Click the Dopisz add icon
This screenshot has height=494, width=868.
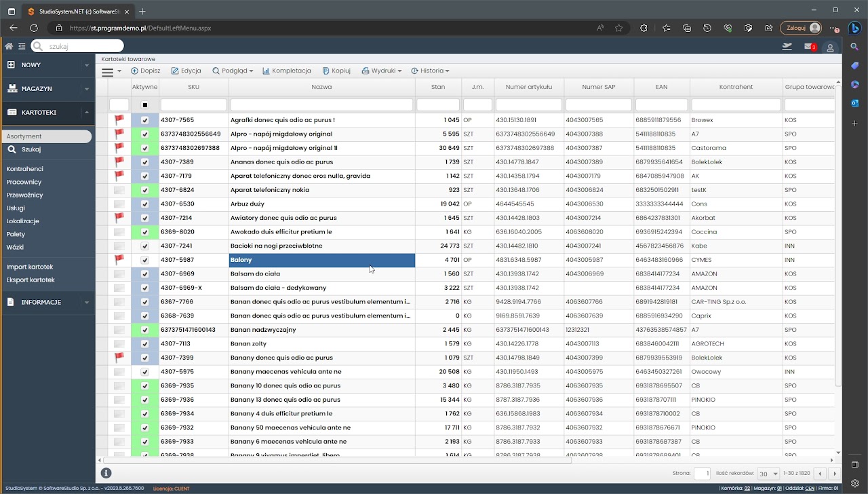(x=134, y=71)
